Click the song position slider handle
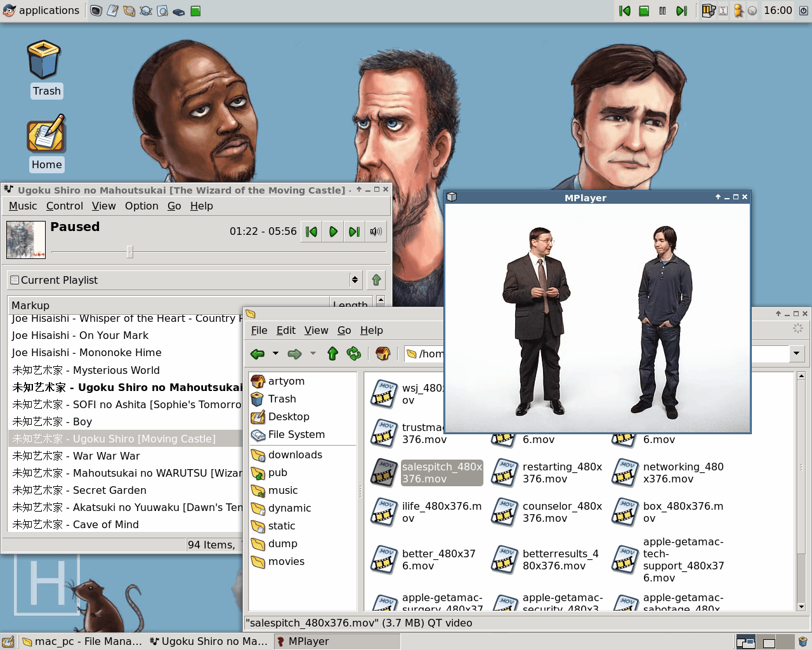This screenshot has width=812, height=650. 129,252
